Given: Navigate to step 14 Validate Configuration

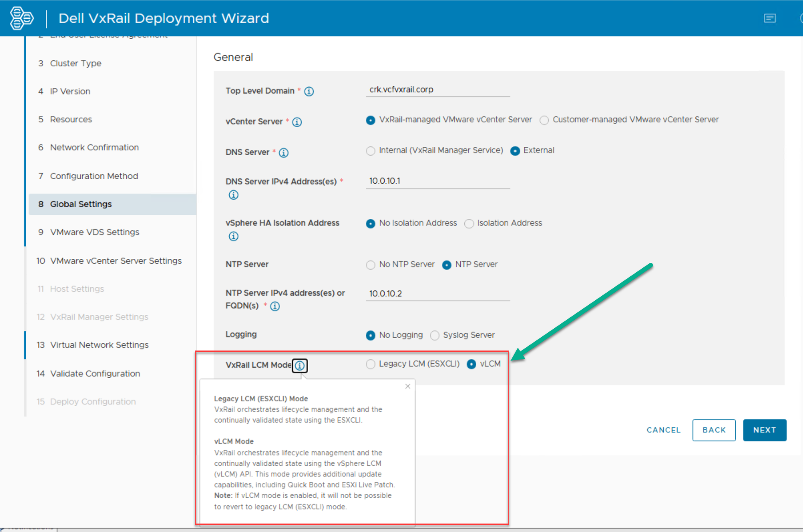Looking at the screenshot, I should pos(95,373).
